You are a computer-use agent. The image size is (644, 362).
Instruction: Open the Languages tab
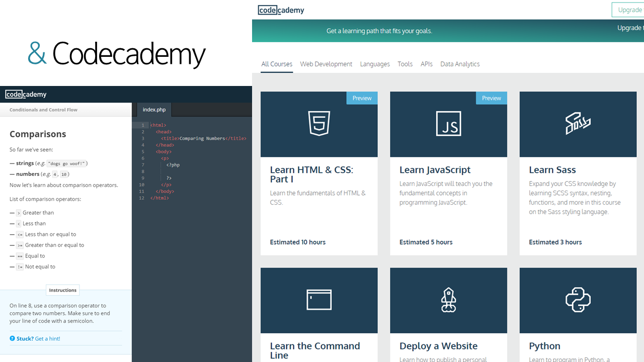point(375,64)
